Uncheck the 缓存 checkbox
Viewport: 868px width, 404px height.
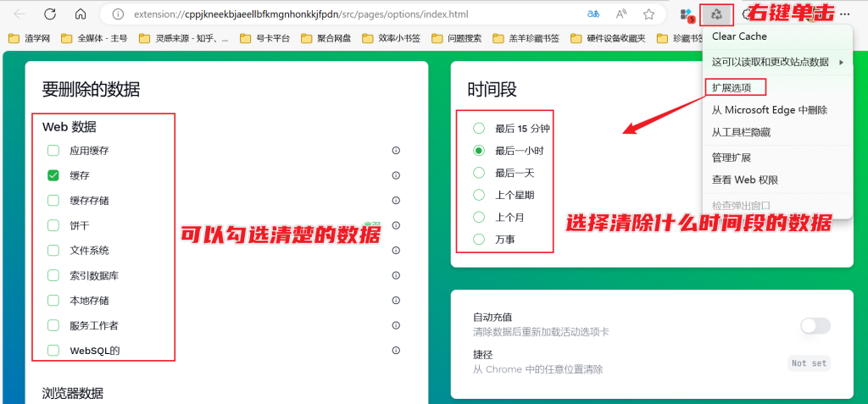(53, 175)
